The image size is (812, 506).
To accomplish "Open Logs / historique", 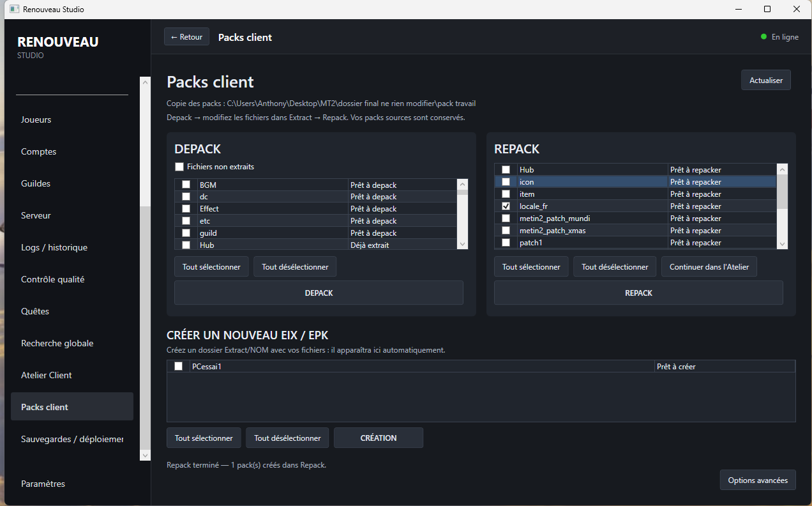I will (x=72, y=247).
